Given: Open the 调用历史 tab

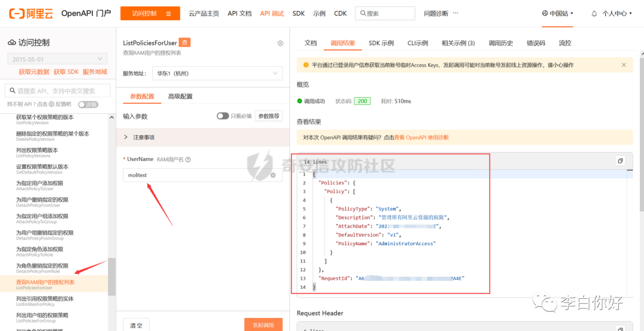Looking at the screenshot, I should (x=501, y=43).
